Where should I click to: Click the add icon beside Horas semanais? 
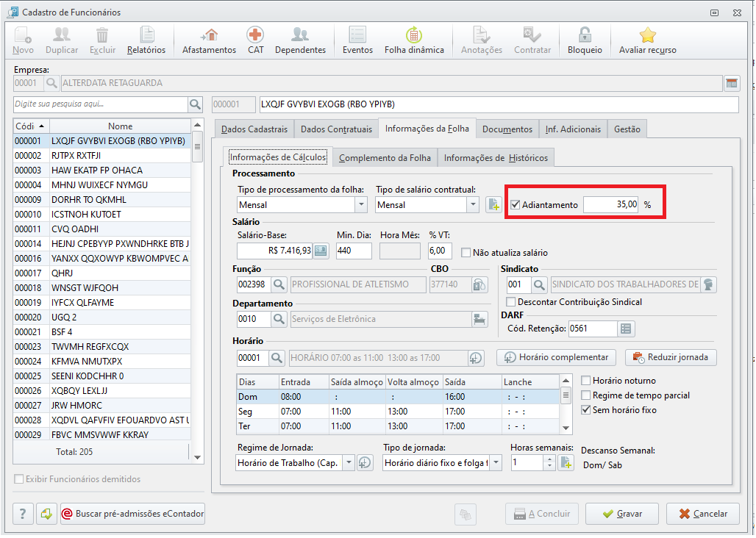[566, 463]
